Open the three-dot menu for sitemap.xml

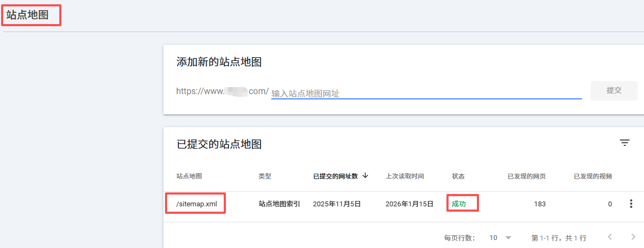[x=631, y=204]
